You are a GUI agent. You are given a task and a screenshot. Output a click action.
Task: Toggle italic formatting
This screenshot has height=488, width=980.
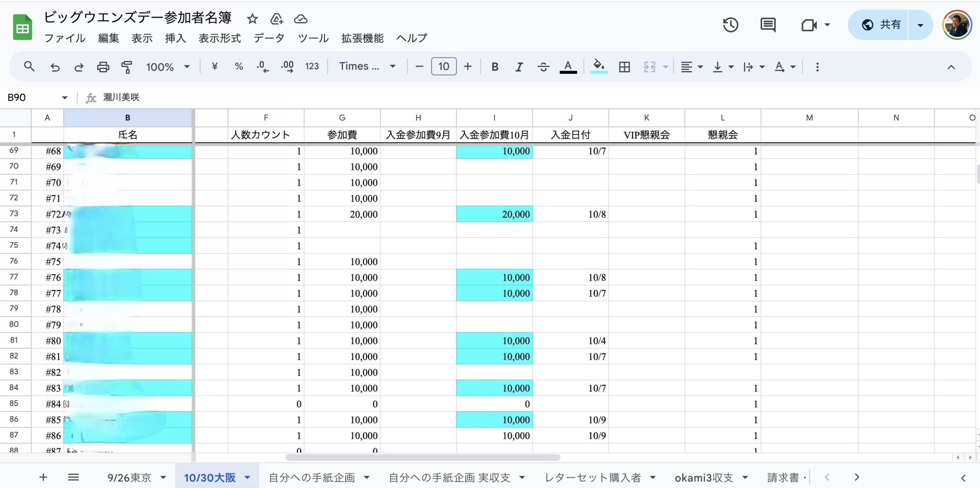[519, 67]
